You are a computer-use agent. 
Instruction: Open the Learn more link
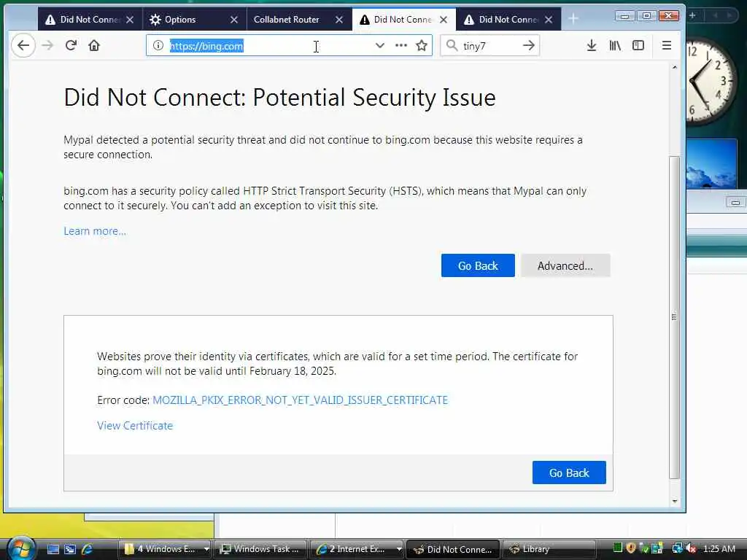point(95,231)
